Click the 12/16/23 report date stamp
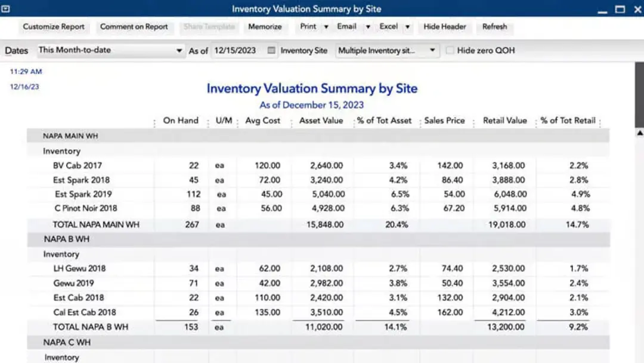This screenshot has width=644, height=363. [24, 87]
